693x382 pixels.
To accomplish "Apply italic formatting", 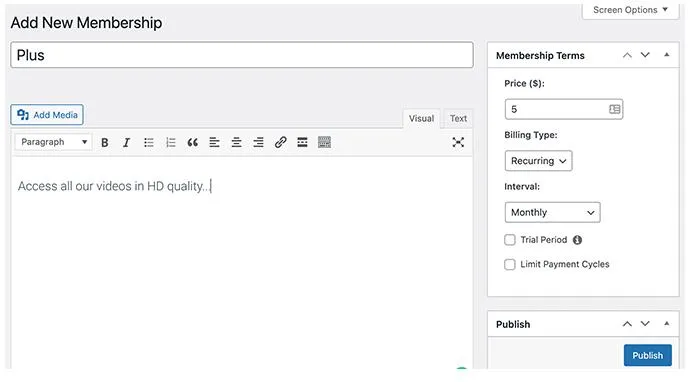I will (126, 142).
